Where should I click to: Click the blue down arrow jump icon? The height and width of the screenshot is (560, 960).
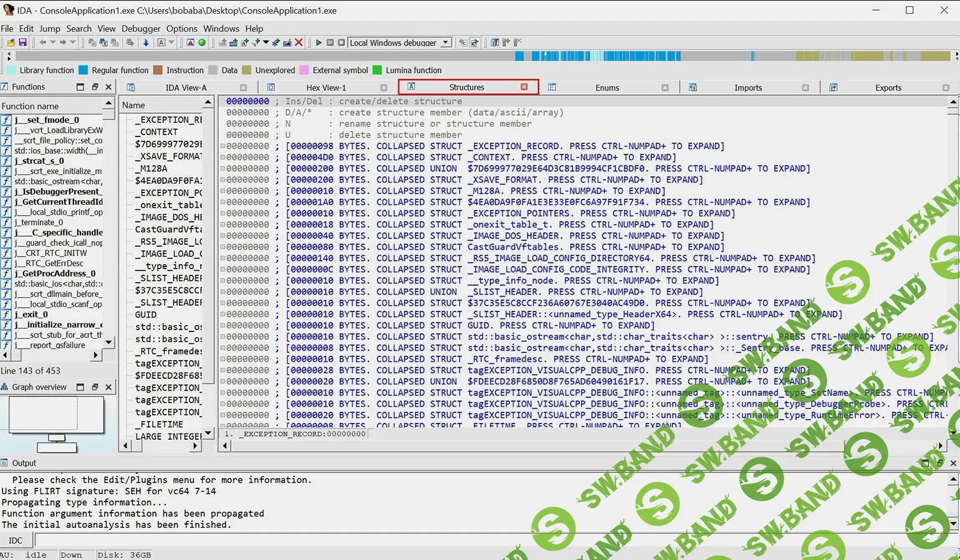(x=146, y=42)
